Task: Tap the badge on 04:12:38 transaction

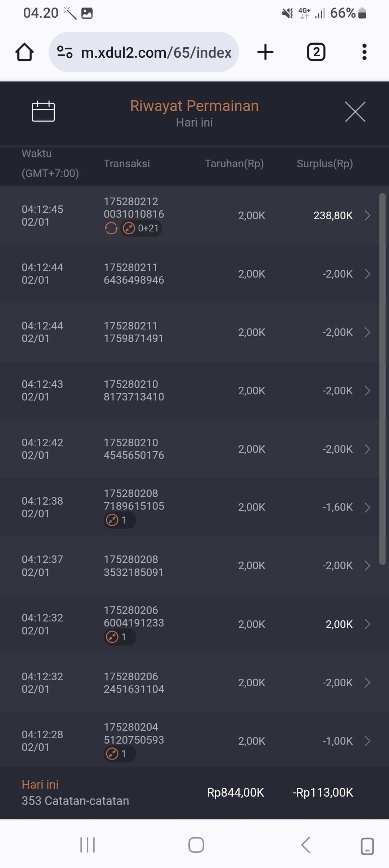Action: coord(120,520)
